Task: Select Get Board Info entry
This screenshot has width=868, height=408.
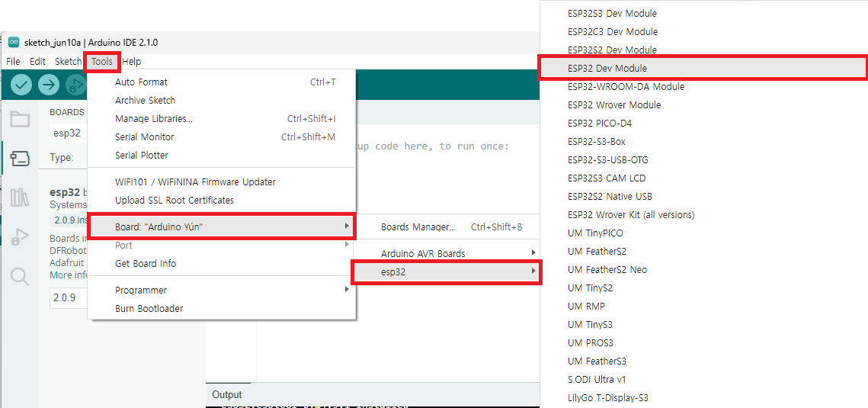Action: coord(222,264)
